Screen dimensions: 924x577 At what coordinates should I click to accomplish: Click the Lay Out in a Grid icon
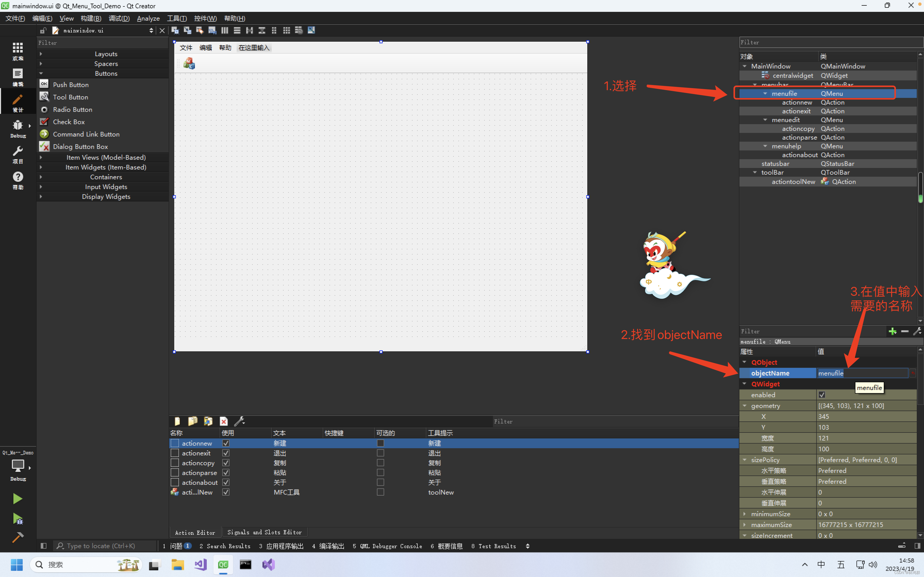286,30
